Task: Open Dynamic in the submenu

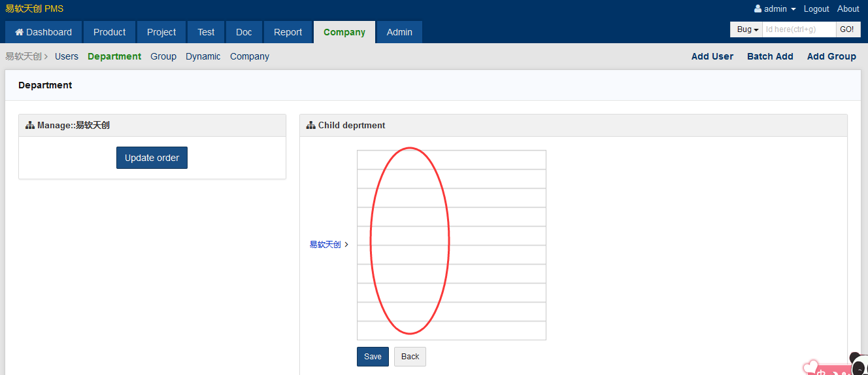Action: point(203,56)
